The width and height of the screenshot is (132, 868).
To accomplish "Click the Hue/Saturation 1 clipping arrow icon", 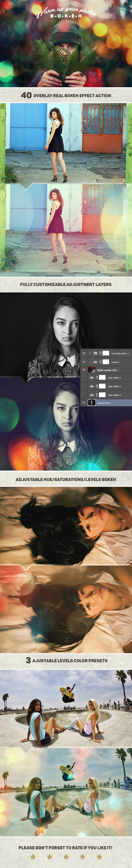I will click(x=90, y=353).
